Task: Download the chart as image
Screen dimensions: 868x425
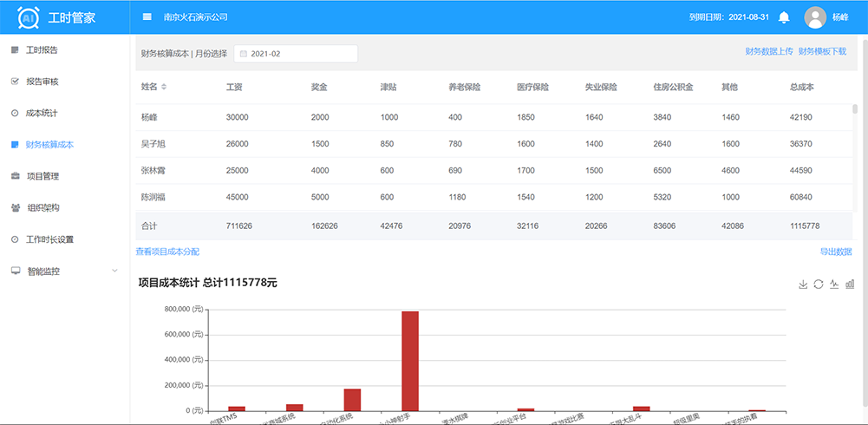Action: click(x=803, y=284)
